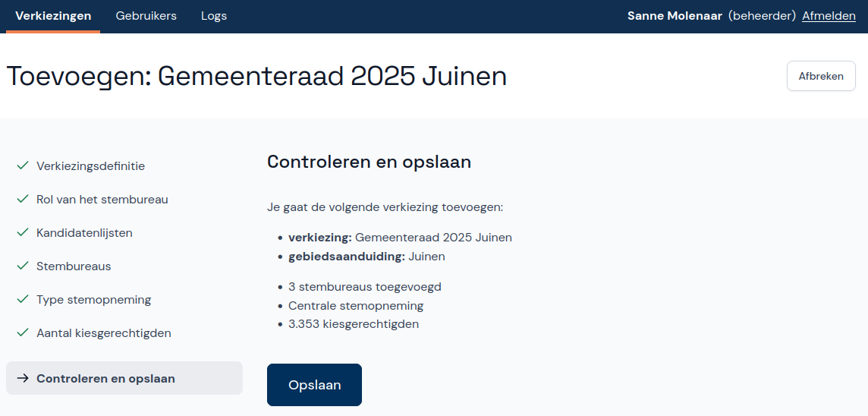
Task: Click the user name Sanne Molenaar
Action: (x=674, y=16)
